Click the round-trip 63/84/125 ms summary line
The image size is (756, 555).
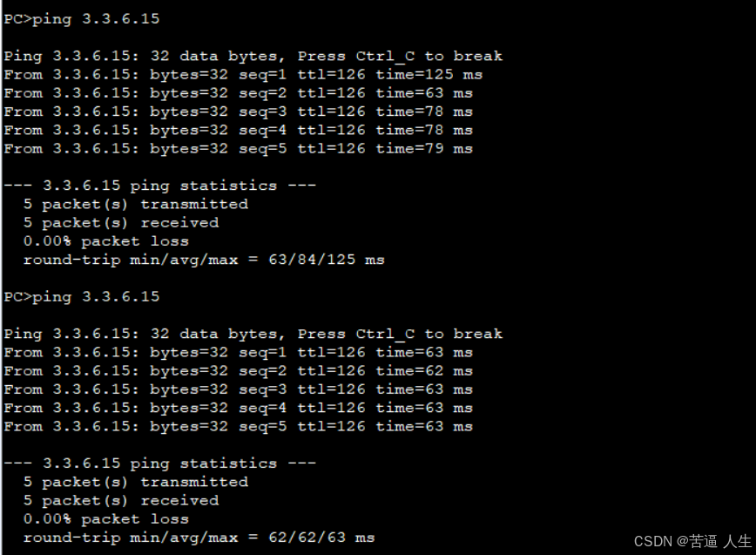pos(204,260)
